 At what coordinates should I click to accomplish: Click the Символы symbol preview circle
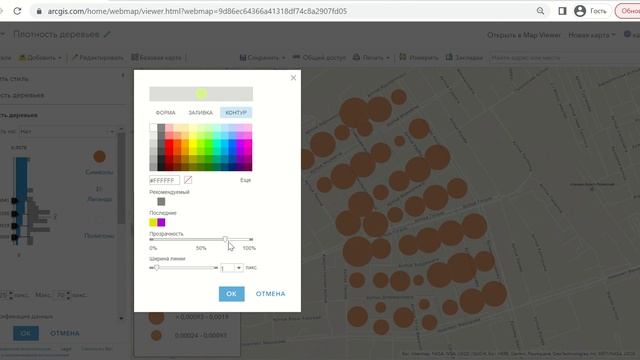(x=99, y=156)
